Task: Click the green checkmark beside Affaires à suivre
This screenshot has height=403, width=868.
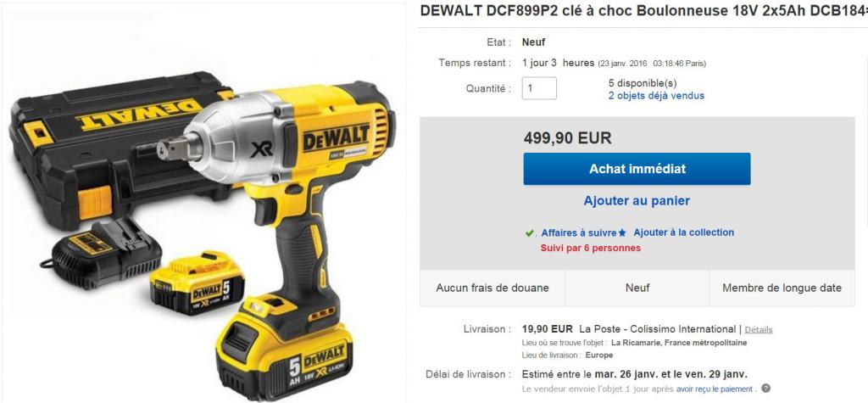Action: click(x=530, y=233)
